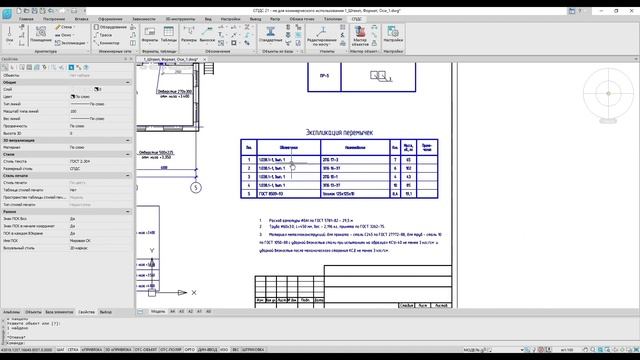Collapse the Разное properties section

[128, 212]
